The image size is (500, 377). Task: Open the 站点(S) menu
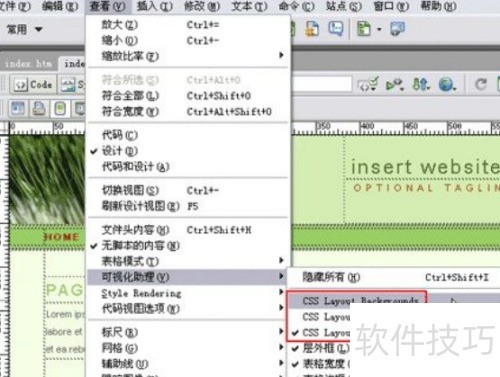344,6
